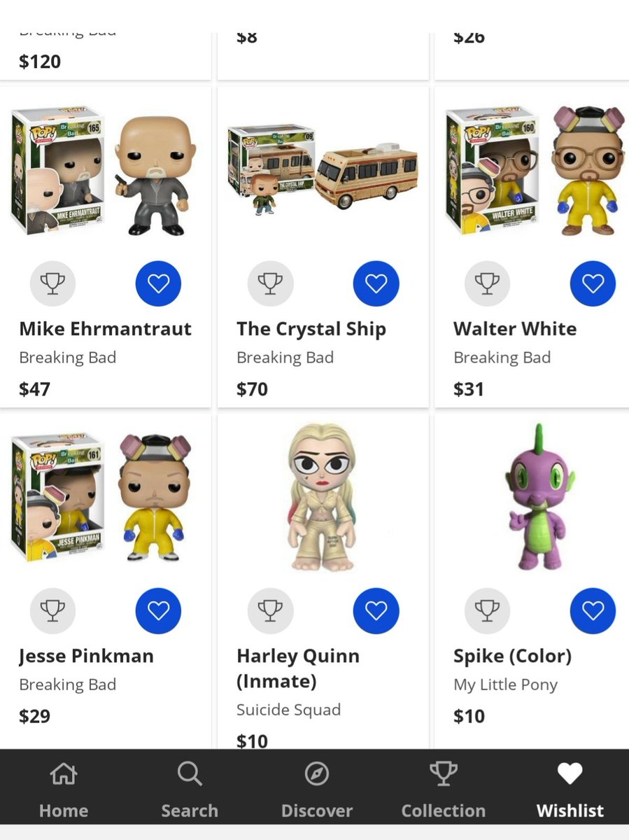Image resolution: width=629 pixels, height=840 pixels.
Task: Open the Search tab
Action: tap(190, 790)
